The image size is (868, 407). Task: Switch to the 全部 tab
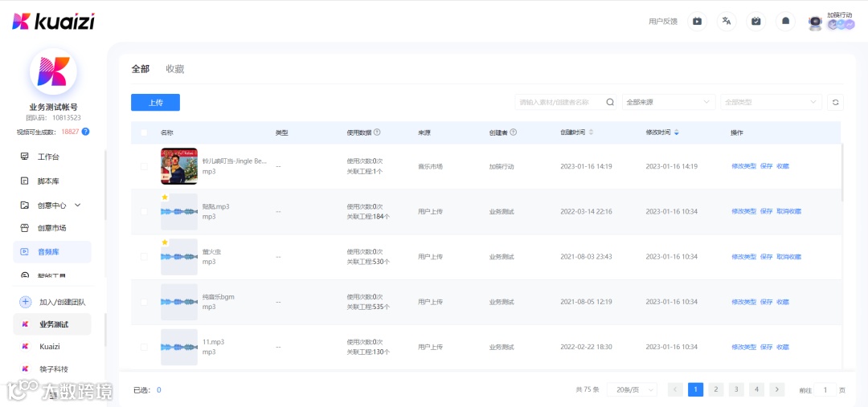click(x=140, y=69)
